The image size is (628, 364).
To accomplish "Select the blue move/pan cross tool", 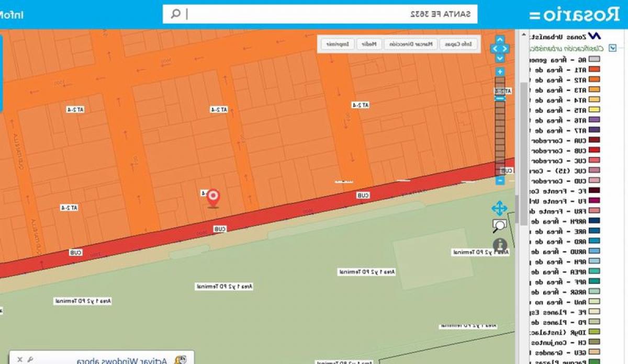I will click(499, 209).
